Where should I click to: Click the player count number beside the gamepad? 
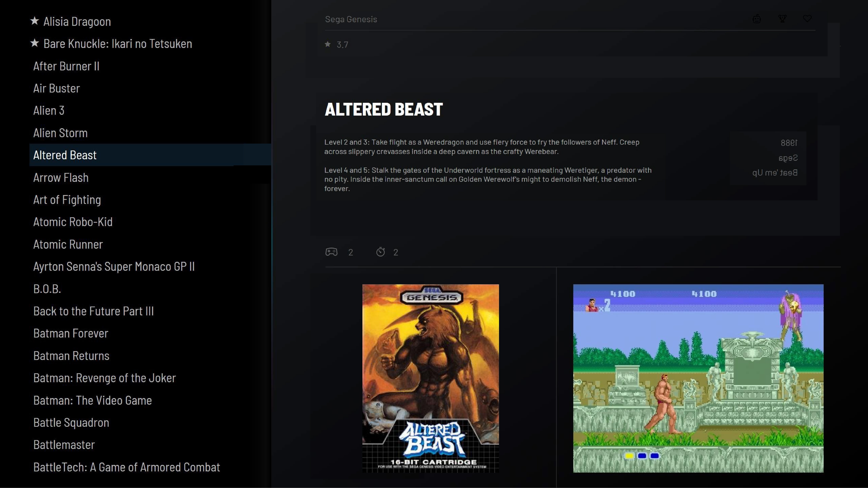pos(351,252)
